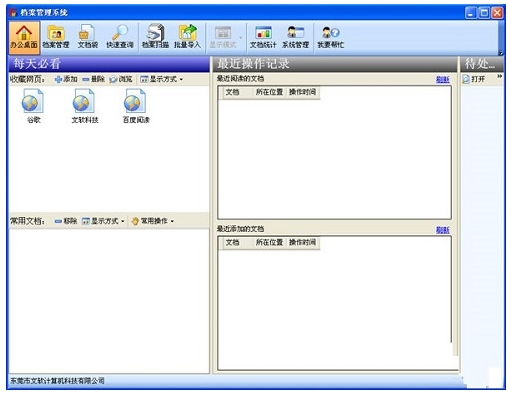Click the 每天必看 panel header
The height and width of the screenshot is (394, 508).
pos(109,64)
